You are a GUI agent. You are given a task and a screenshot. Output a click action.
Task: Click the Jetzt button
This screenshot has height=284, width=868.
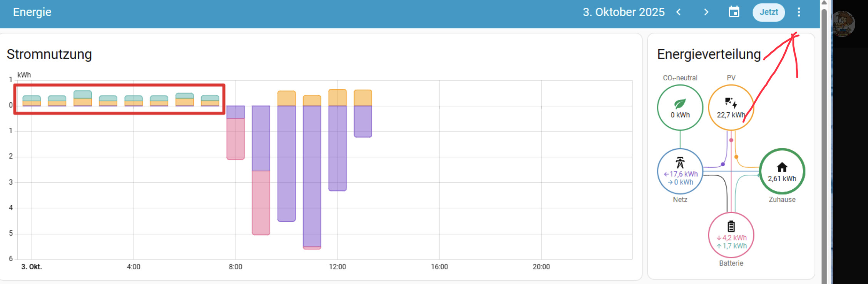[x=768, y=12]
